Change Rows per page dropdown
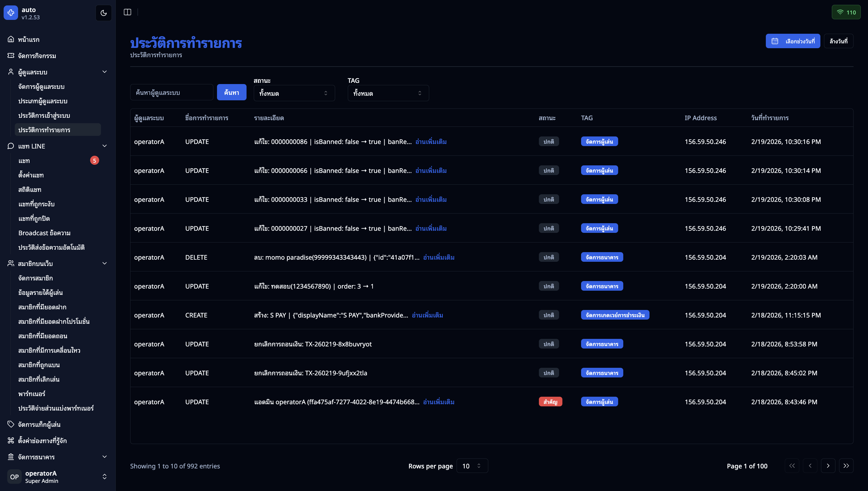868x491 pixels. tap(472, 466)
